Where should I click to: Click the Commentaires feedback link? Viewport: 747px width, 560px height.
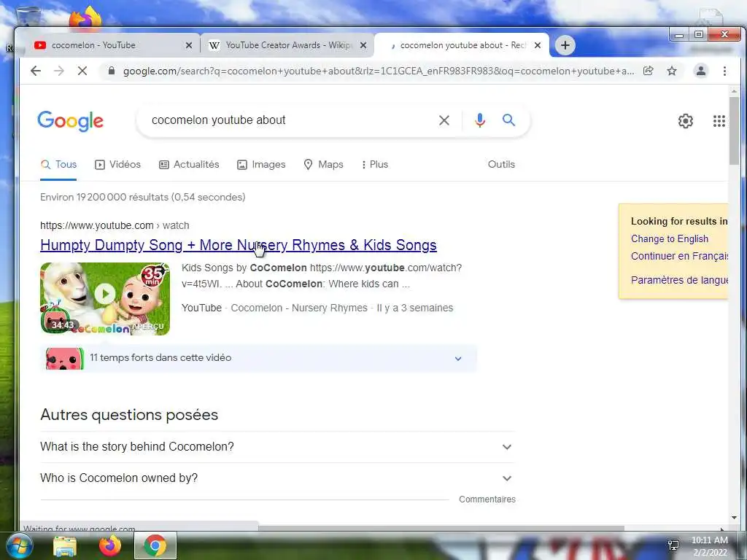pyautogui.click(x=487, y=499)
